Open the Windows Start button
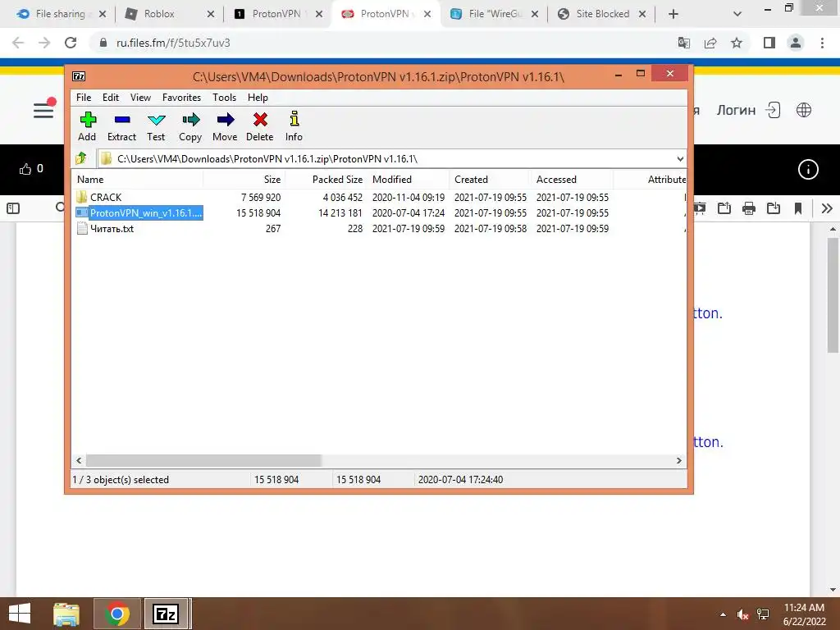 [x=20, y=614]
